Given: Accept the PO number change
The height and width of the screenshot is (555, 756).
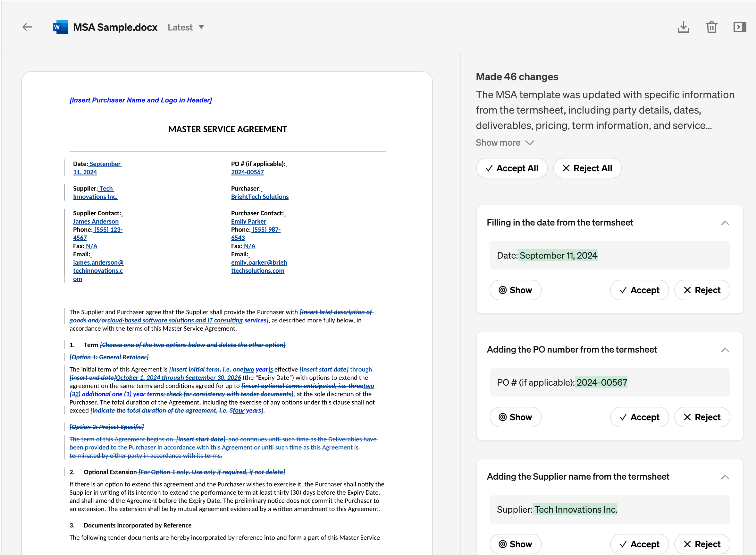Looking at the screenshot, I should click(x=639, y=417).
